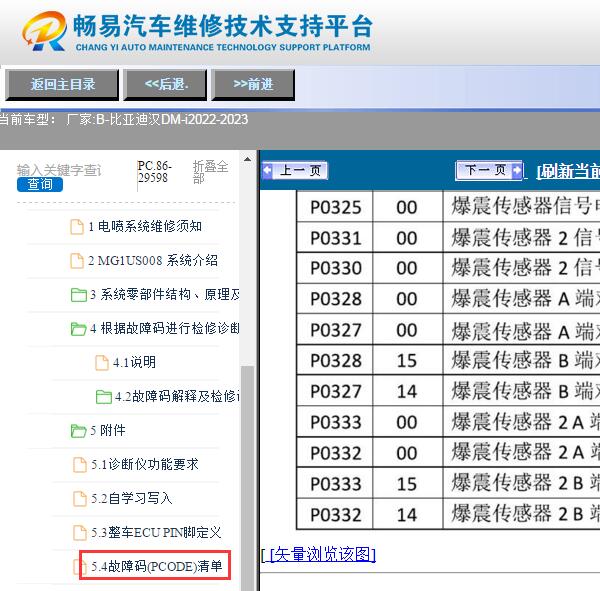Click the folder icon beside 3 系统零部件结构
The image size is (600, 591).
(79, 295)
